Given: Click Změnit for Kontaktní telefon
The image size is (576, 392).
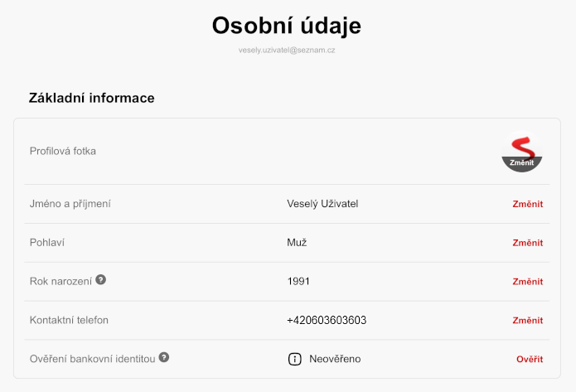Looking at the screenshot, I should click(x=527, y=321).
